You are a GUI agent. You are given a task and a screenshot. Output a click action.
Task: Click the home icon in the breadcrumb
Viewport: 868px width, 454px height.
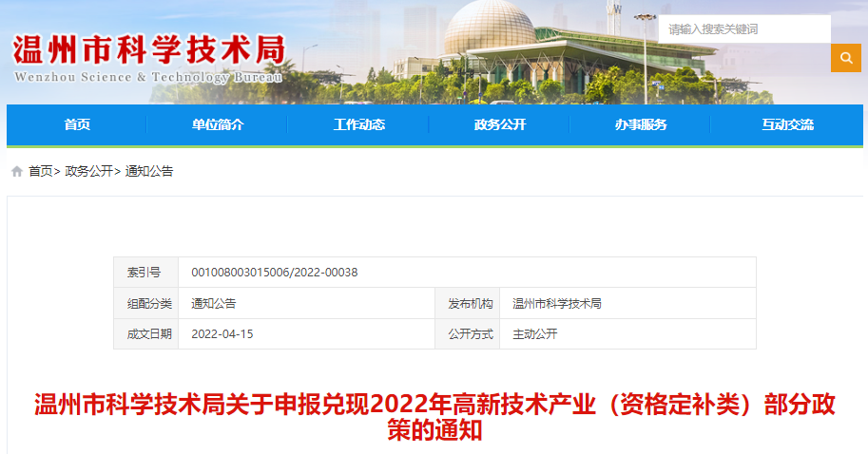click(16, 172)
